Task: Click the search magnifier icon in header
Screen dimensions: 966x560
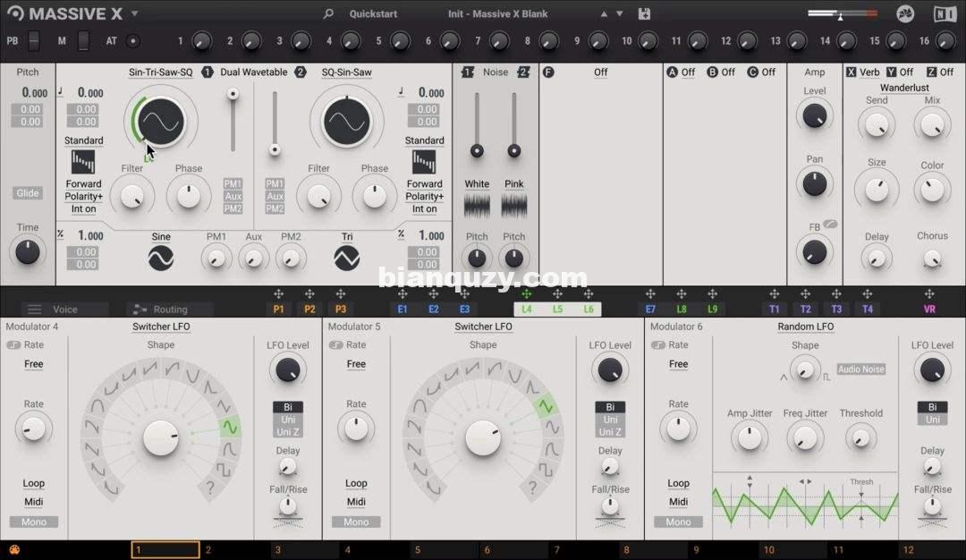Action: click(x=328, y=14)
